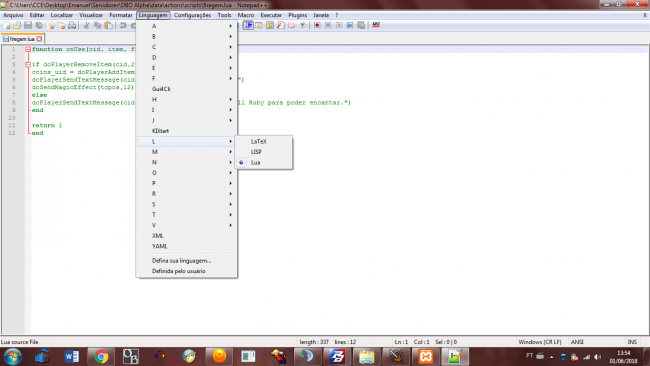This screenshot has height=366, width=650.
Task: Expand the M languages submenu
Action: 187,152
